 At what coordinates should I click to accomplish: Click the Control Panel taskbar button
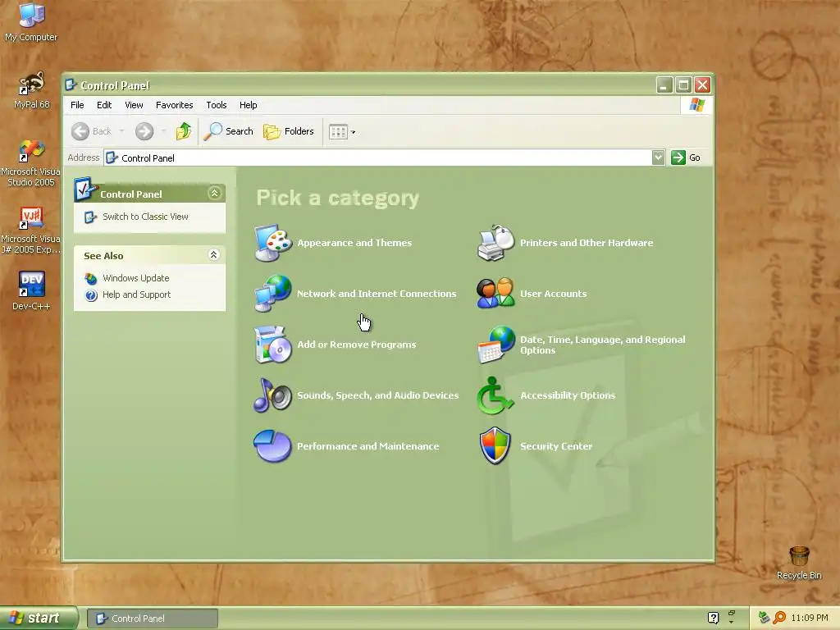click(x=152, y=619)
